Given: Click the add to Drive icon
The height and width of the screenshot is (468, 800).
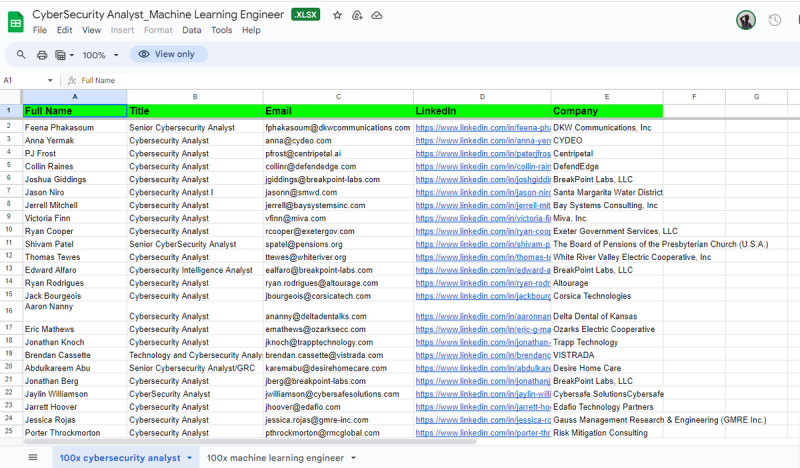Looking at the screenshot, I should (x=357, y=15).
